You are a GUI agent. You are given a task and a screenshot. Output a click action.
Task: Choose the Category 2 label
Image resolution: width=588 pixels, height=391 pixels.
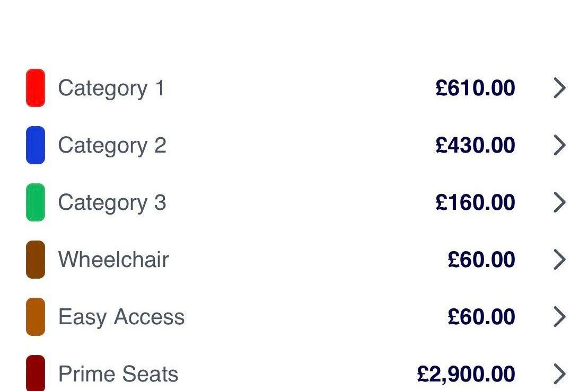pyautogui.click(x=112, y=146)
